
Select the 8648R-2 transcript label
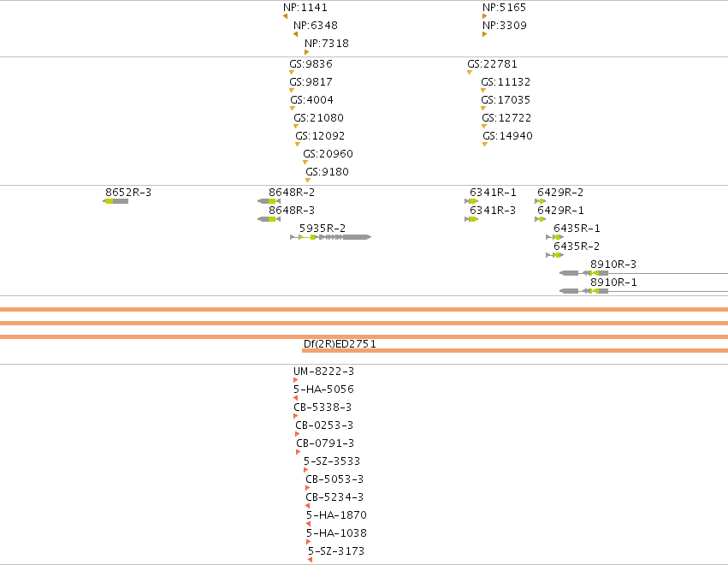pyautogui.click(x=292, y=193)
